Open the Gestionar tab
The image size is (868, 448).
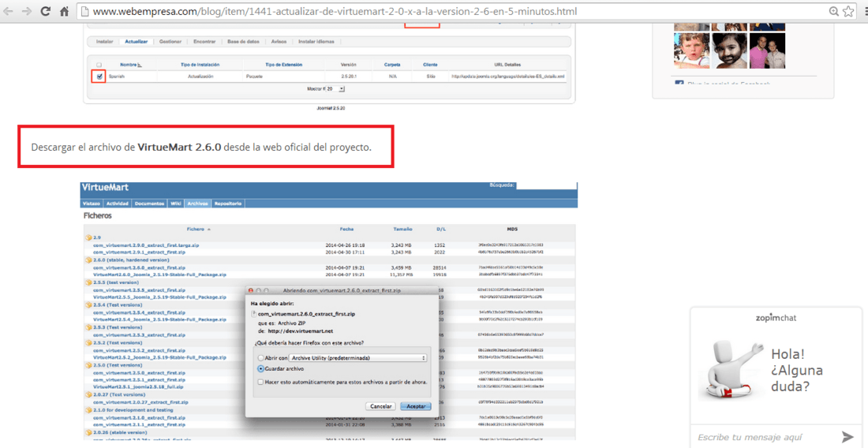(170, 42)
